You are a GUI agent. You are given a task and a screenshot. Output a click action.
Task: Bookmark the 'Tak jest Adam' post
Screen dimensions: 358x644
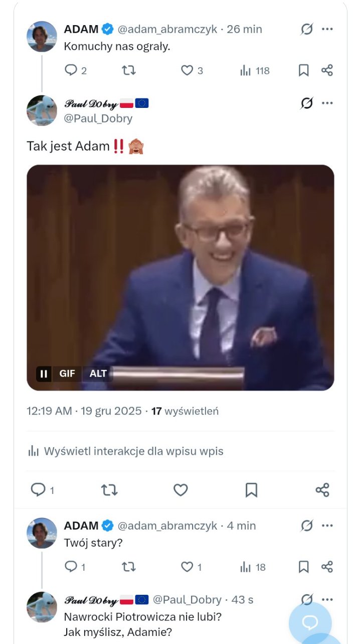pyautogui.click(x=251, y=490)
